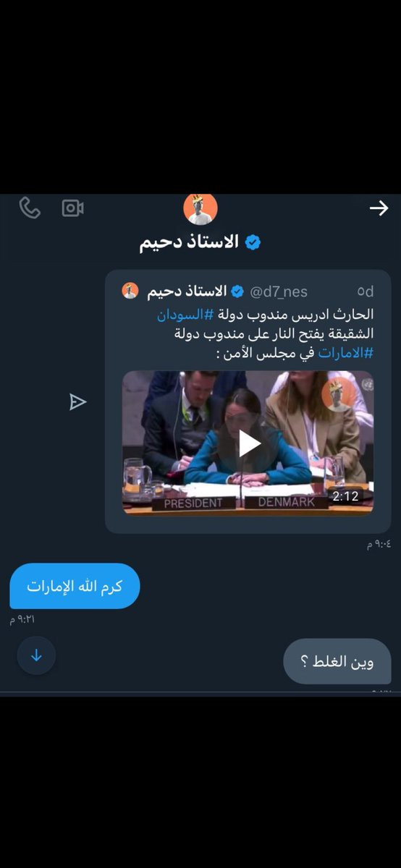The image size is (401, 868).
Task: Open author avatar inside shared tweet card
Action: [130, 291]
